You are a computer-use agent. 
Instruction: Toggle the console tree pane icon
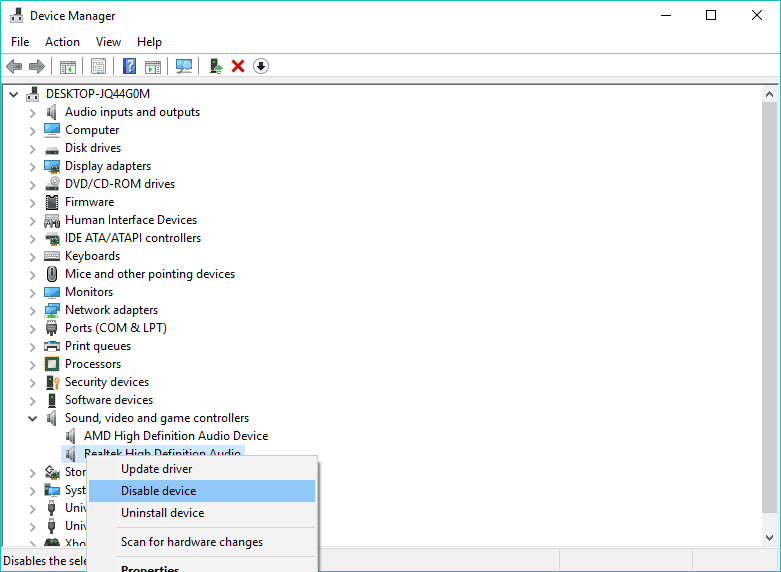(x=68, y=66)
